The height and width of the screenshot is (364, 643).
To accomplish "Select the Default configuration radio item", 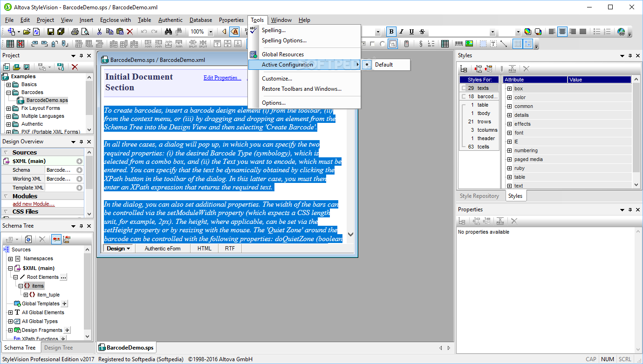I will [384, 65].
